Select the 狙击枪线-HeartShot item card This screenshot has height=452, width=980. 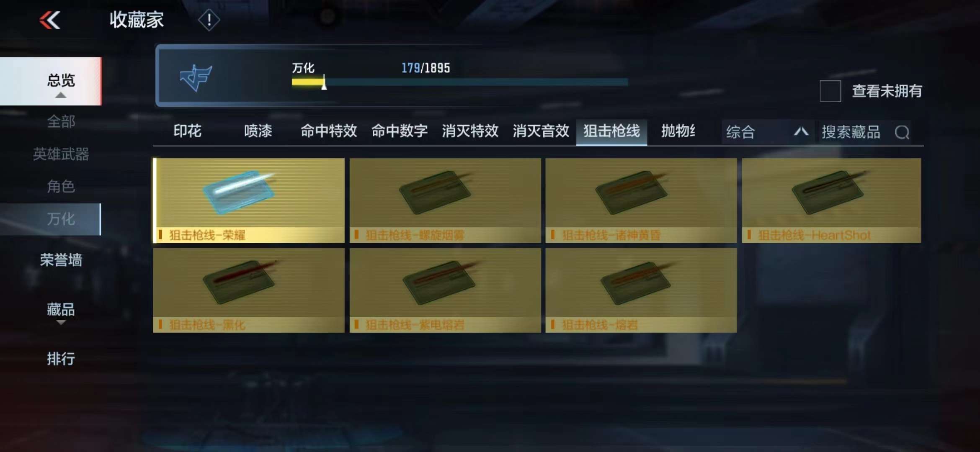pos(831,200)
